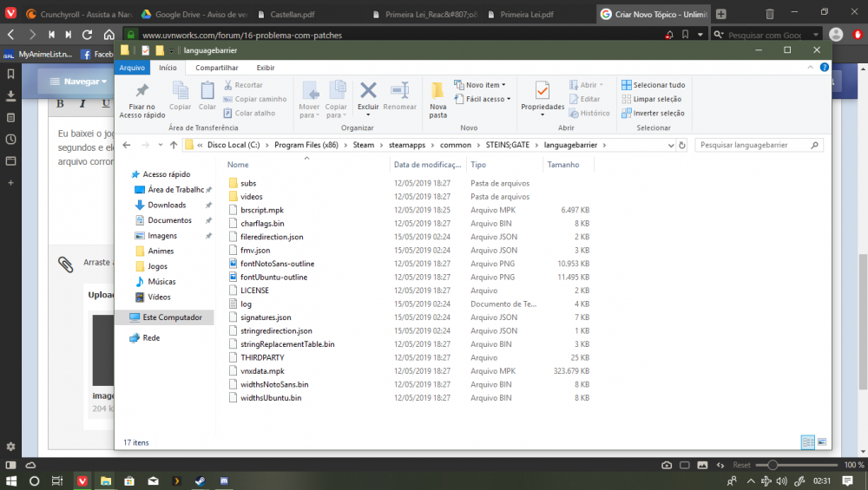This screenshot has width=868, height=490.
Task: Sort files by Nome column
Action: point(307,165)
